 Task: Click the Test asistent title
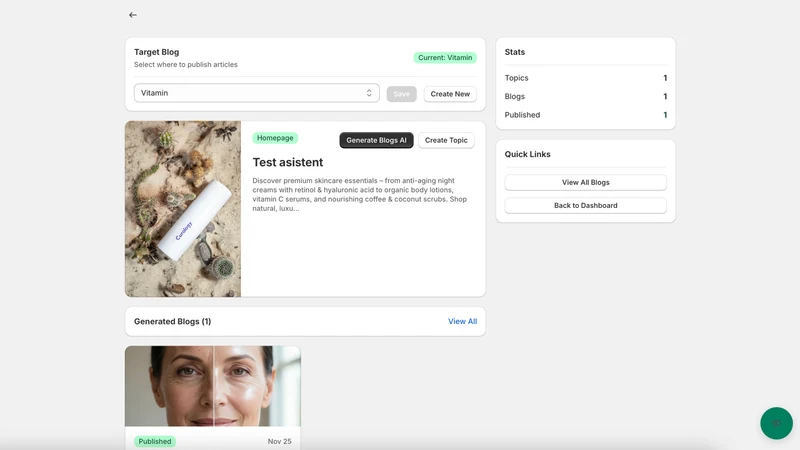tap(288, 162)
